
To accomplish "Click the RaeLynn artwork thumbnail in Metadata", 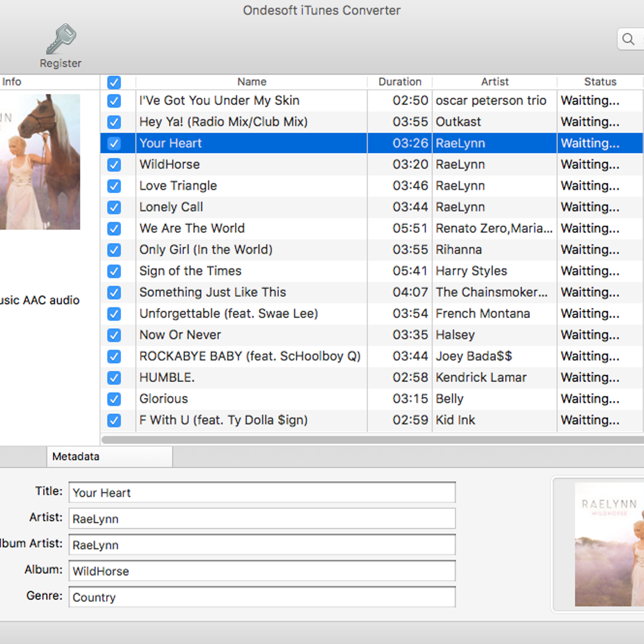I will 609,544.
